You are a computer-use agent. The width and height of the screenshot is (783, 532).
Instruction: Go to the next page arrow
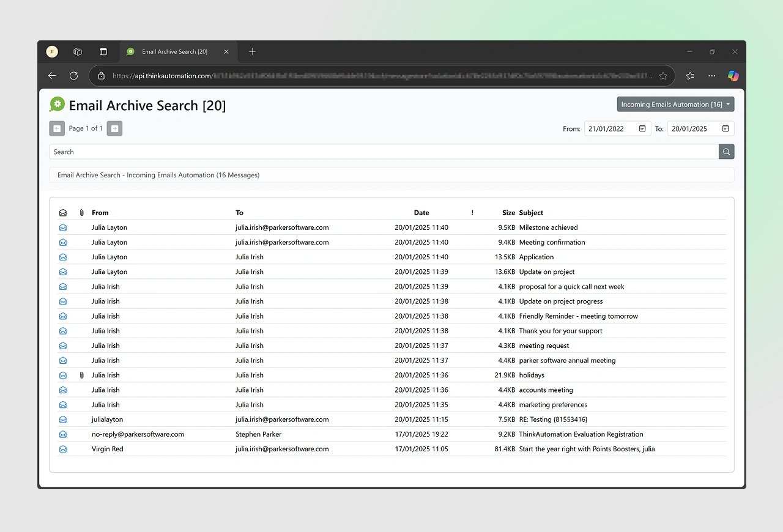coord(114,128)
